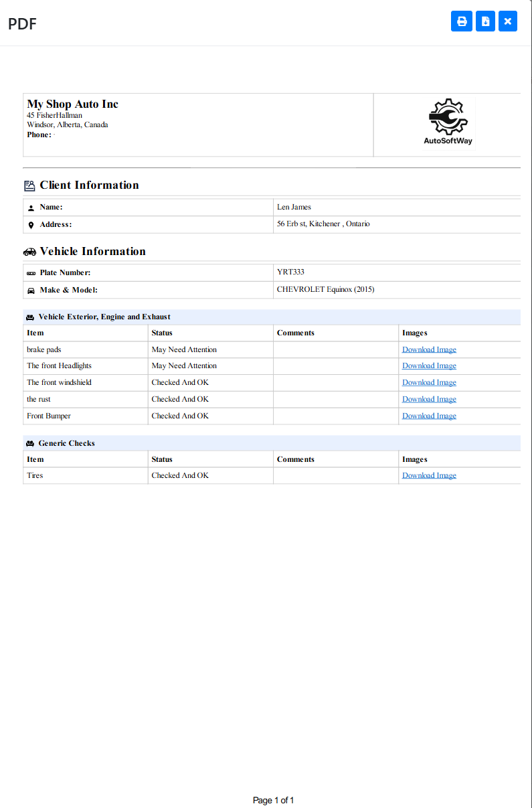Download the front windshield image
532x808 pixels.
point(429,383)
